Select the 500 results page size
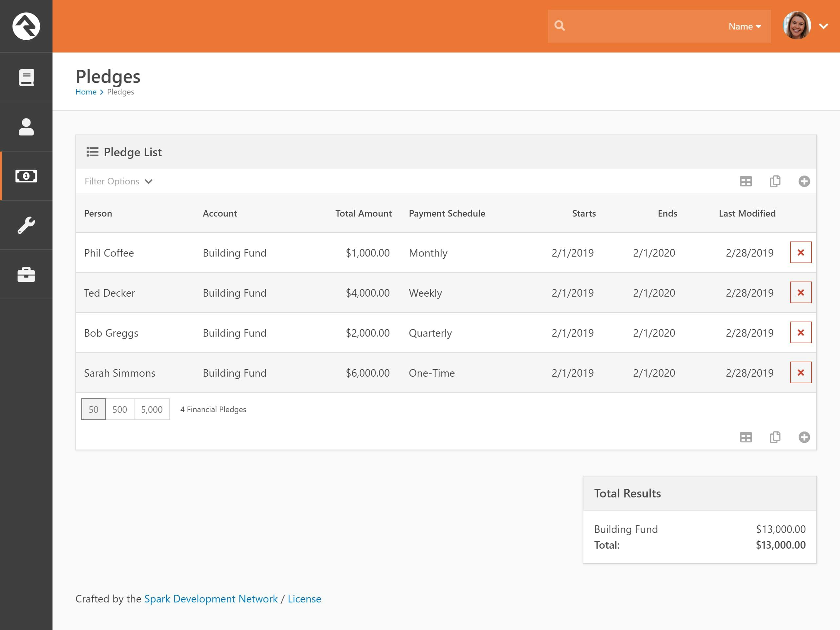Viewport: 840px width, 630px height. 120,409
